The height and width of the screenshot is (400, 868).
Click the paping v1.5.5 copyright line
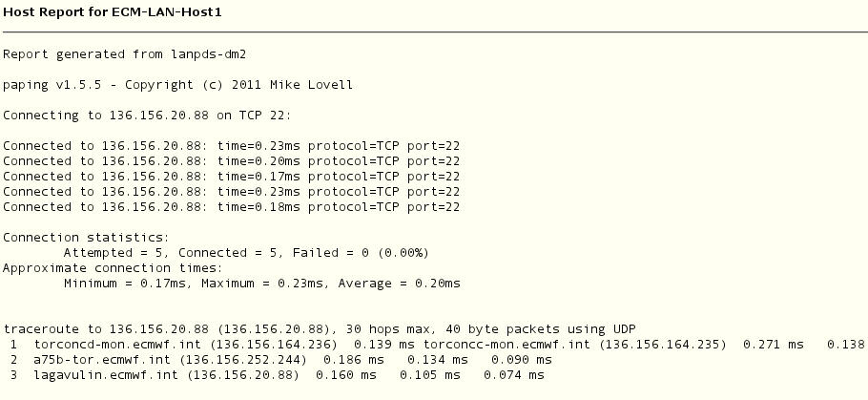(177, 85)
